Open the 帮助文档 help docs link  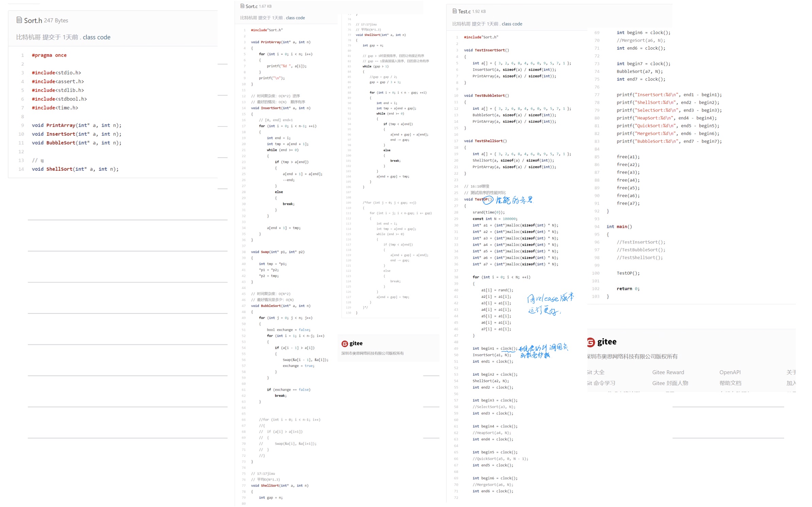[x=730, y=383]
